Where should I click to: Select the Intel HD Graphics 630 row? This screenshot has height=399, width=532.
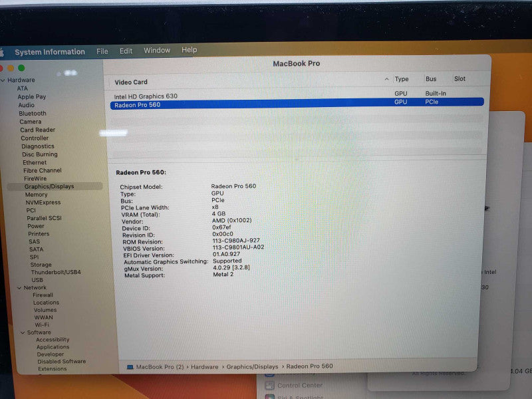click(297, 94)
